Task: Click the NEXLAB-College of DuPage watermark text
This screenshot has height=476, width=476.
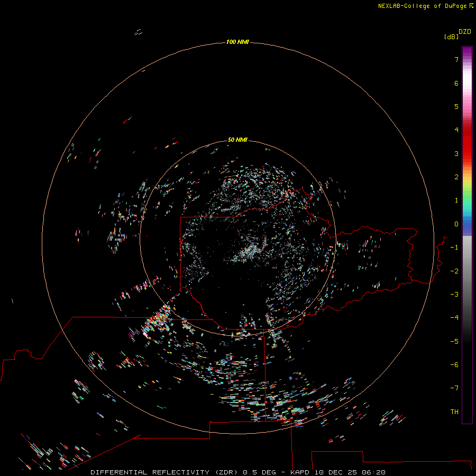Action: point(422,6)
